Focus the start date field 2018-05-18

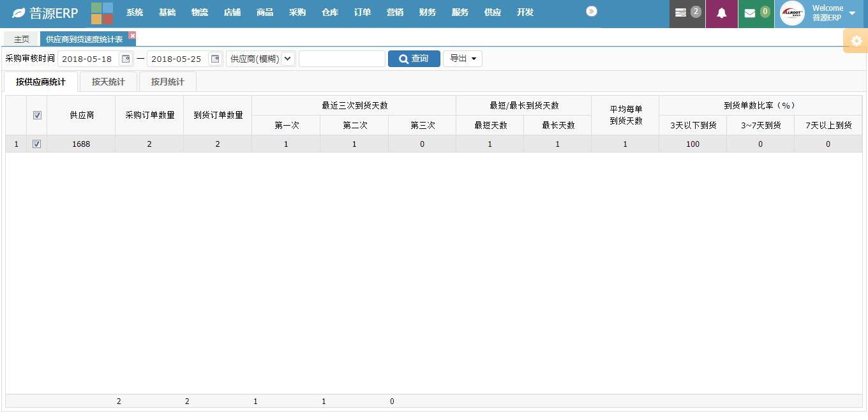pos(88,59)
